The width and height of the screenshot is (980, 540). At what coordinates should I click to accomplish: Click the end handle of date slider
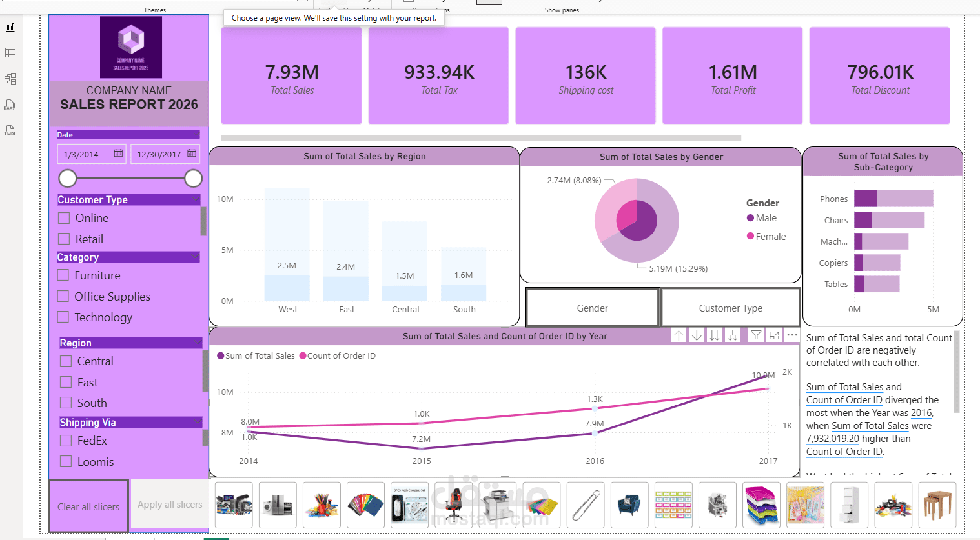[193, 178]
